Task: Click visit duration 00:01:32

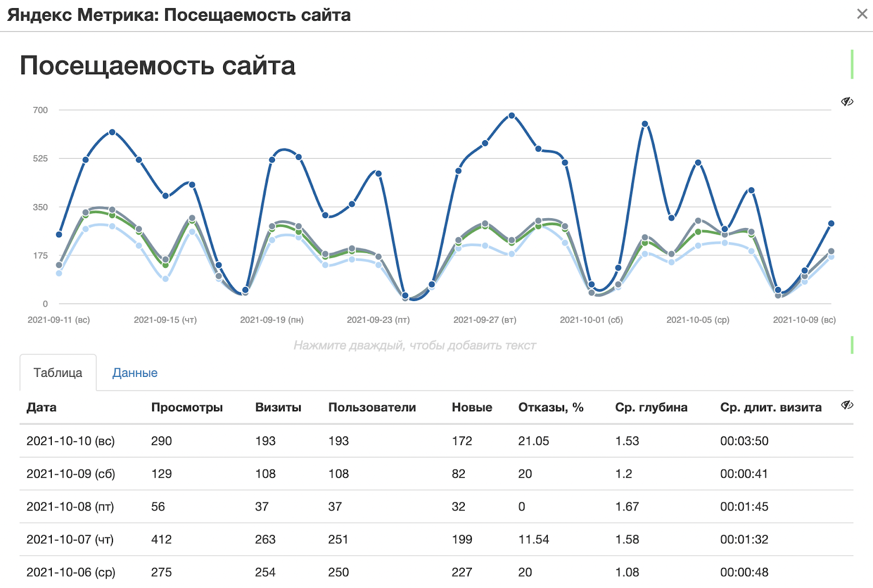Action: tap(744, 539)
